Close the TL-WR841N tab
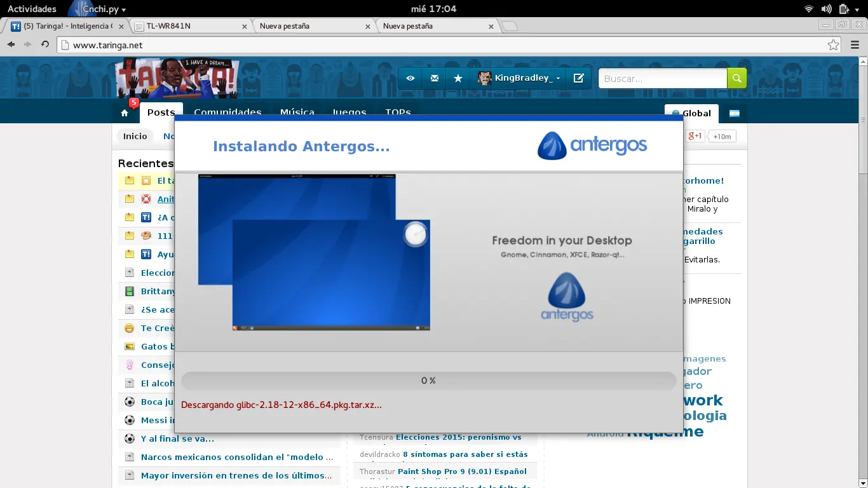The width and height of the screenshot is (868, 488). 245,26
